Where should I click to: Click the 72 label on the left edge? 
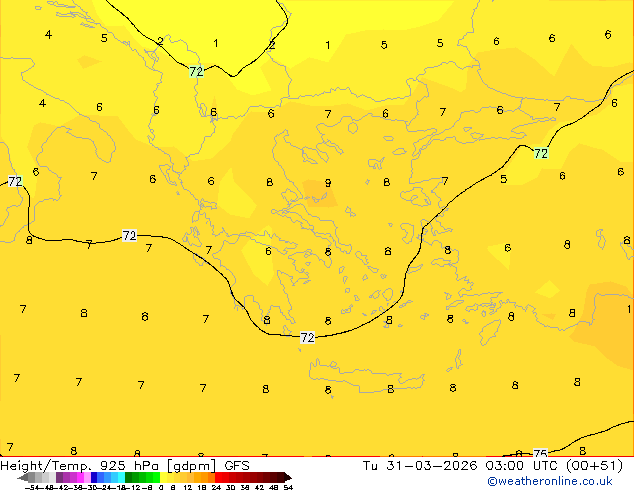(x=15, y=182)
